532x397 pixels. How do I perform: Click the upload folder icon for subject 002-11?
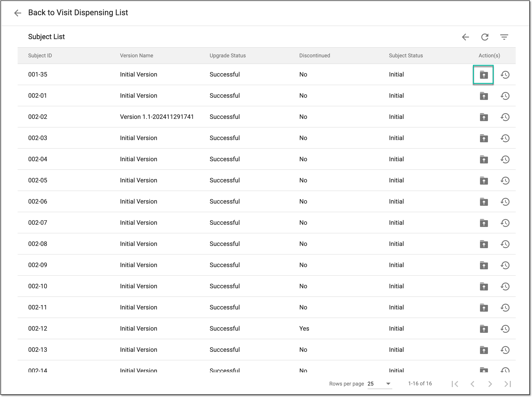click(484, 307)
